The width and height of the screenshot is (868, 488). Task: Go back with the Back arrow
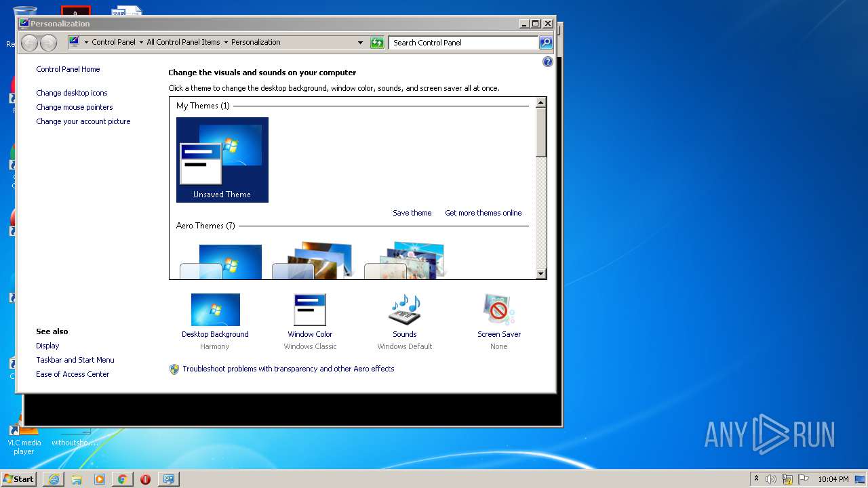29,43
